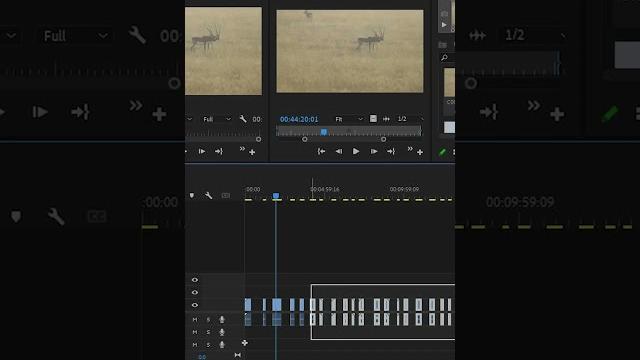Click Program monitor blue playhead on scrubber
Viewport: 640px width, 360px height.
coord(324,132)
